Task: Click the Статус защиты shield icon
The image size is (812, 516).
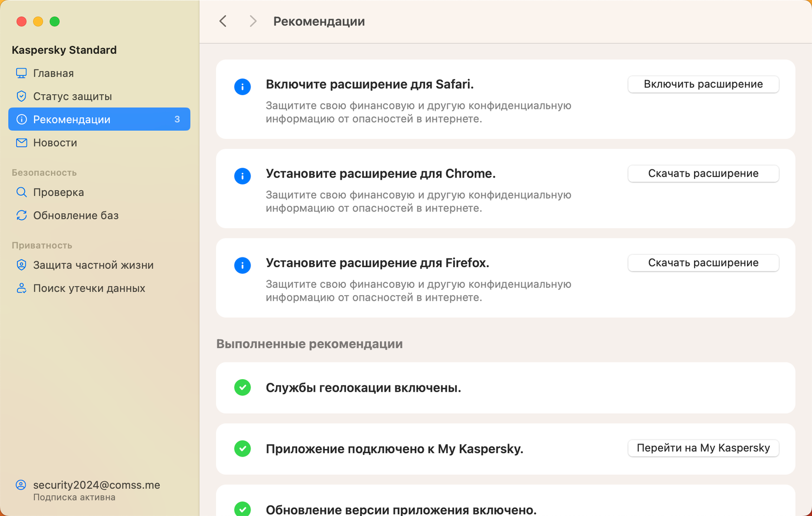Action: 22,96
